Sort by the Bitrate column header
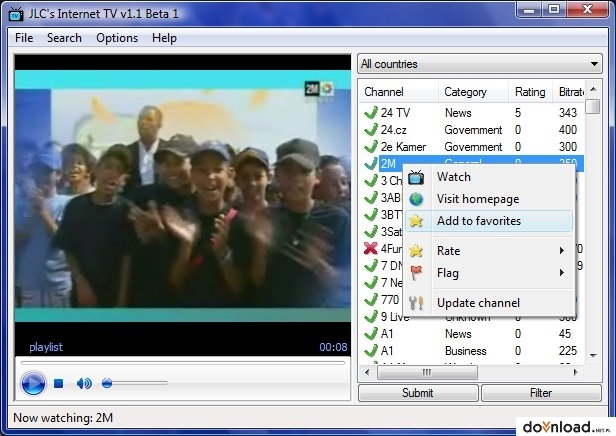This screenshot has height=436, width=616. click(x=569, y=92)
